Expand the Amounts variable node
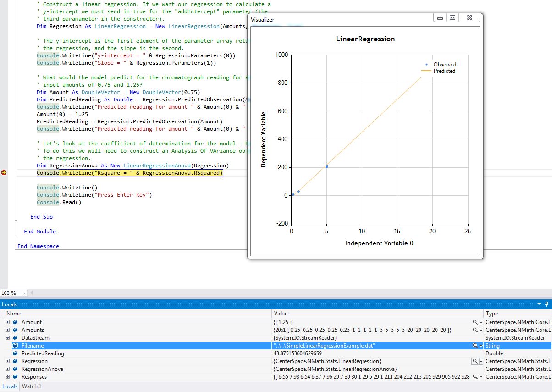Viewport: 552px width, 392px height. (8, 330)
